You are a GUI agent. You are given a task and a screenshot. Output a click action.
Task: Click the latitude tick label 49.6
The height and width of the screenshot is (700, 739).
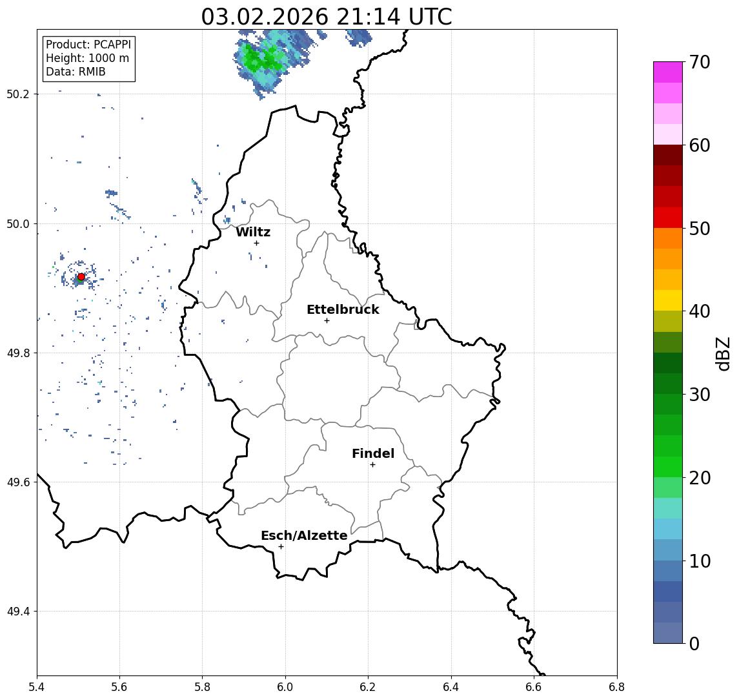(x=18, y=482)
